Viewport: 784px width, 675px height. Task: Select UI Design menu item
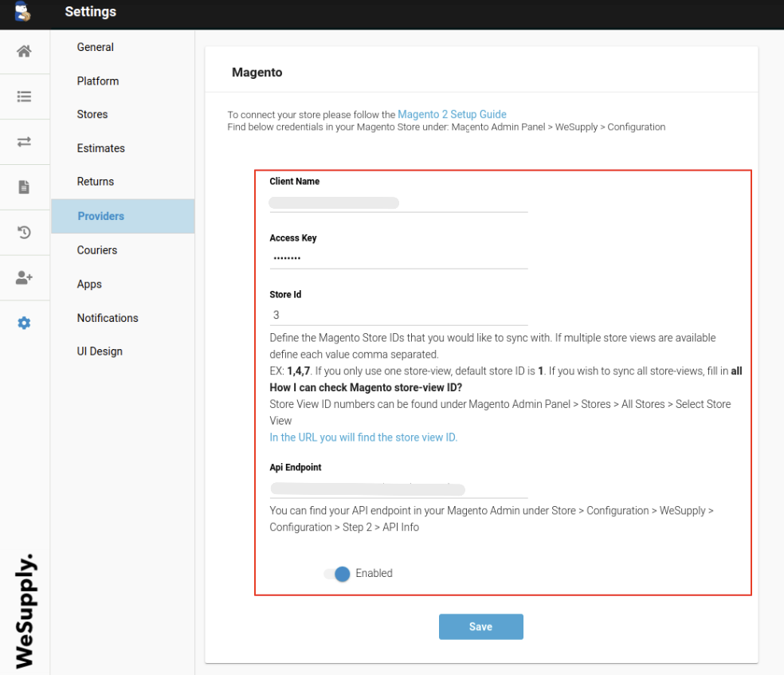pos(100,351)
